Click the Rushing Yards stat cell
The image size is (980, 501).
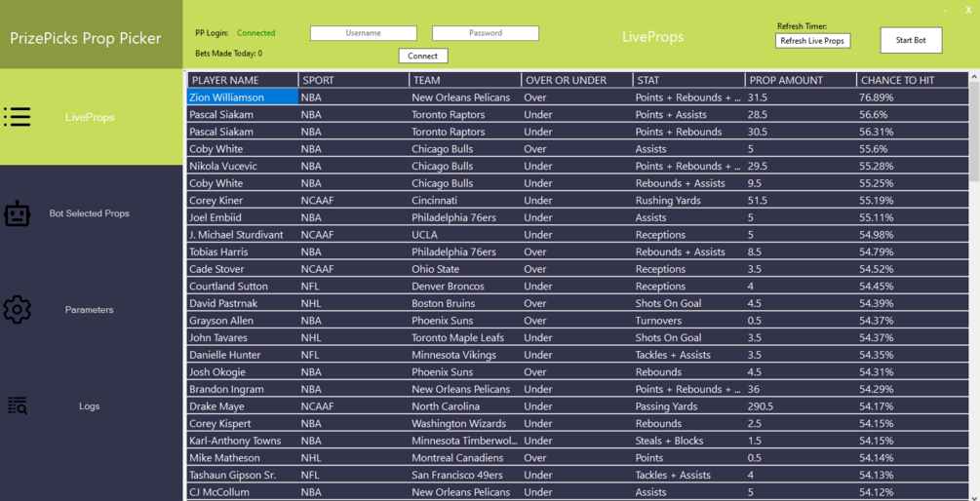pyautogui.click(x=688, y=201)
